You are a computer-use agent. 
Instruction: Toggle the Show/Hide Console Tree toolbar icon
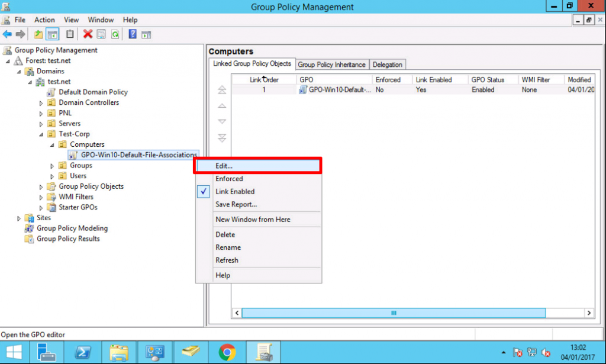tap(53, 34)
